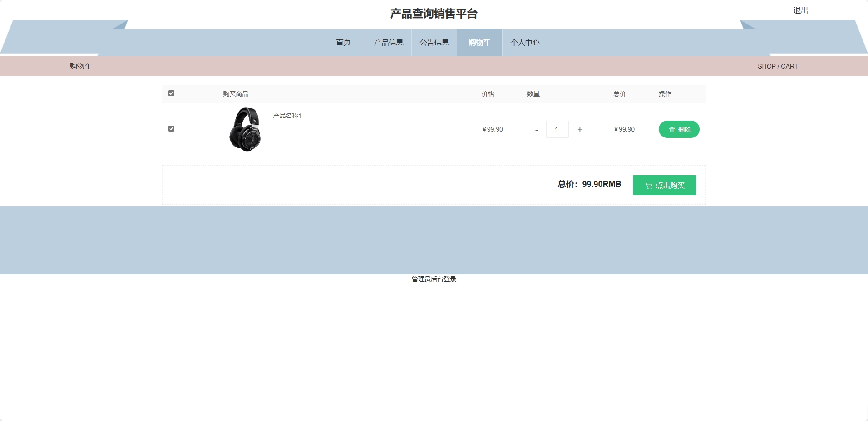Click the plus to increase item quantity

(580, 129)
